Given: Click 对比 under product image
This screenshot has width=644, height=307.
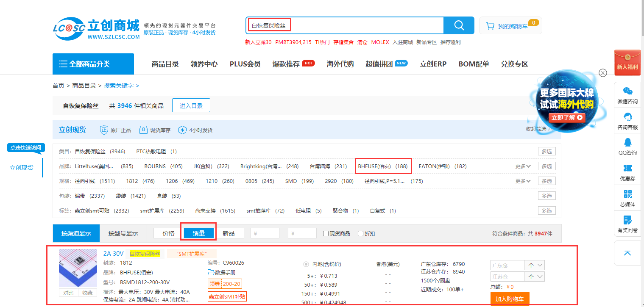Looking at the screenshot, I should click(68, 293).
